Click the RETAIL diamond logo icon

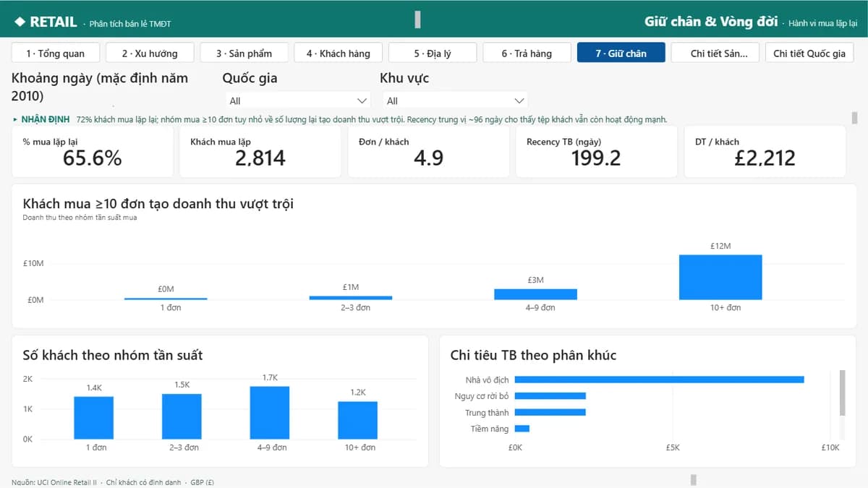20,22
